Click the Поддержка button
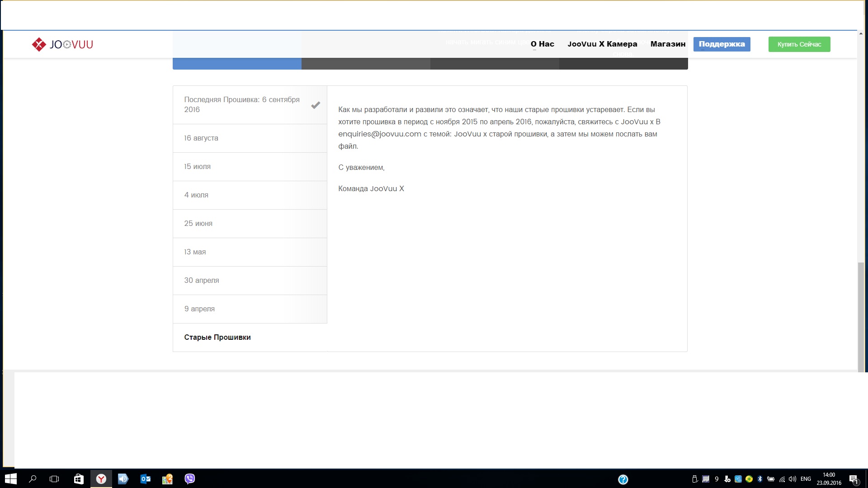Viewport: 868px width, 488px height. pyautogui.click(x=722, y=44)
